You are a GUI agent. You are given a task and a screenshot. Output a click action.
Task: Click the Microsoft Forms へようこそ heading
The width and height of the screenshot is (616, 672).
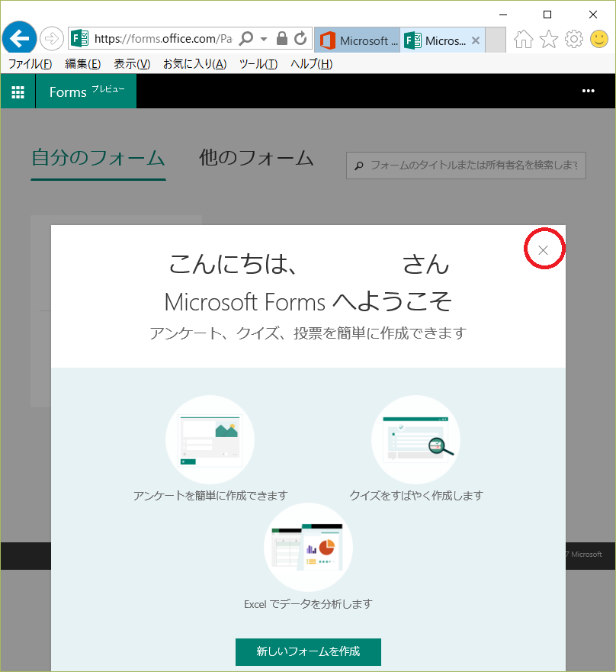tap(308, 301)
